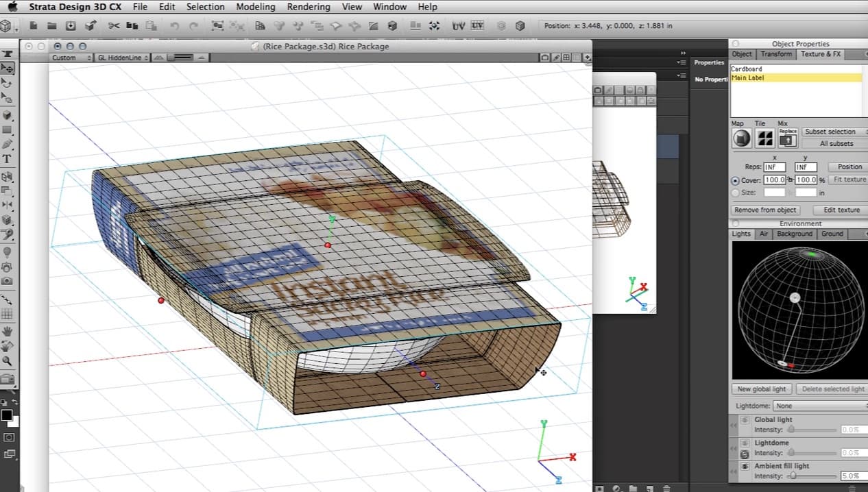868x492 pixels.
Task: Click the All subsets button
Action: click(834, 143)
